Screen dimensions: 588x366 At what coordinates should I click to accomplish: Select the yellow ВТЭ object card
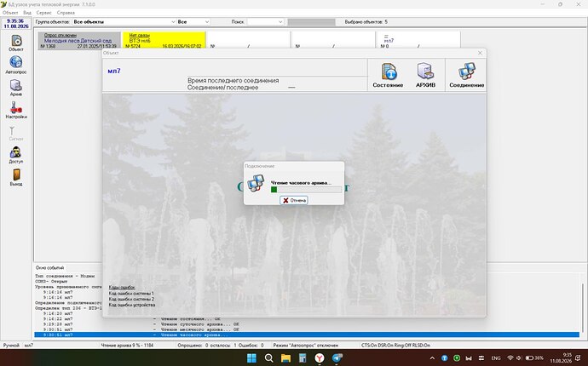pyautogui.click(x=164, y=41)
